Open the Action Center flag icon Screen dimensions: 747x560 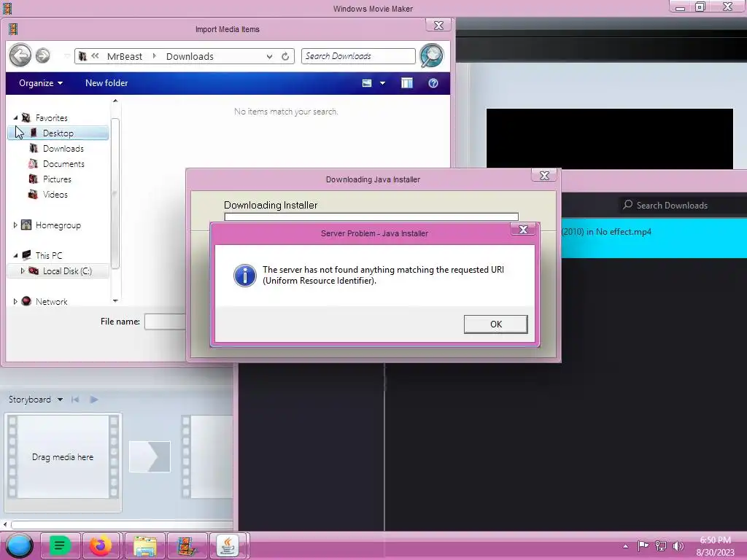(643, 545)
